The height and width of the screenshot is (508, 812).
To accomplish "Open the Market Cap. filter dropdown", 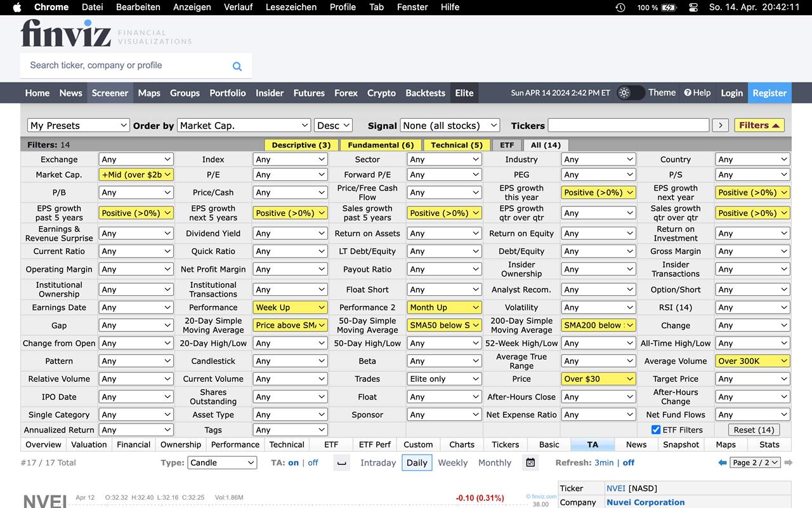I will pyautogui.click(x=136, y=175).
